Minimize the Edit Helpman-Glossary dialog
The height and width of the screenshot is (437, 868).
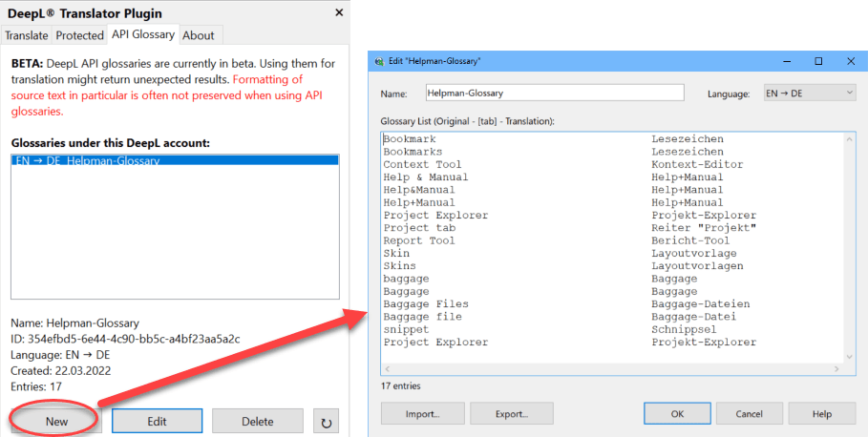point(787,61)
